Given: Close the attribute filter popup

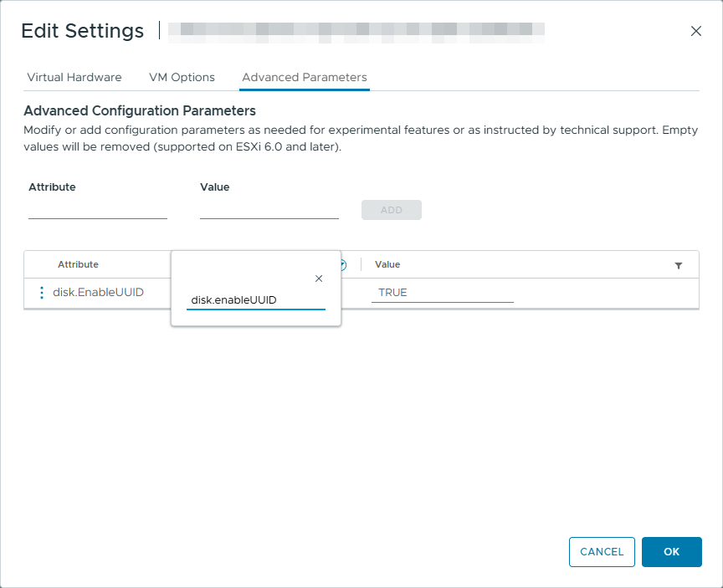Looking at the screenshot, I should pos(318,279).
